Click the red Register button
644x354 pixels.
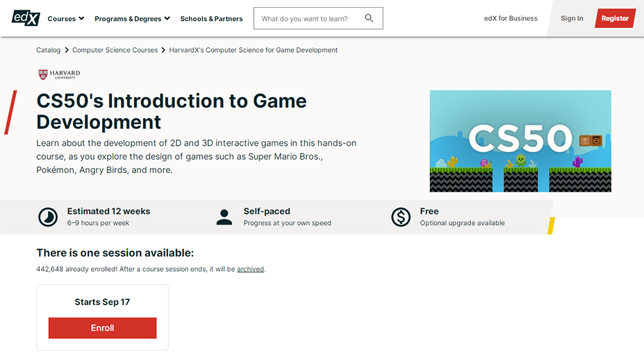pyautogui.click(x=615, y=18)
